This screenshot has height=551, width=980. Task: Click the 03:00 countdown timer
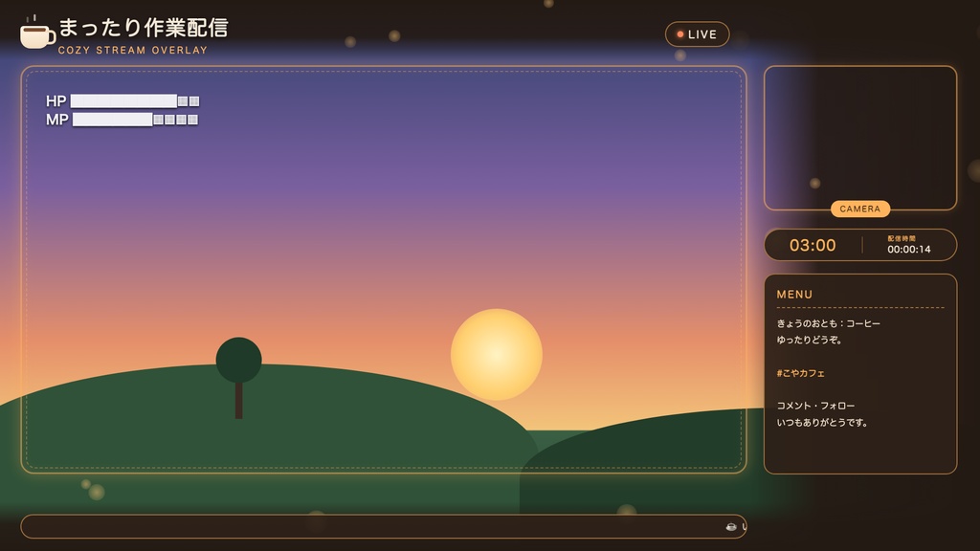pyautogui.click(x=813, y=245)
